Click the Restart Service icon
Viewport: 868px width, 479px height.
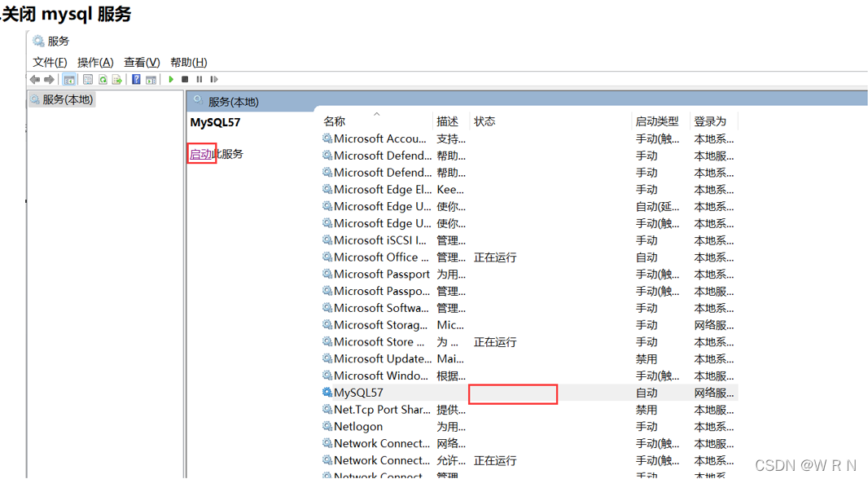213,79
